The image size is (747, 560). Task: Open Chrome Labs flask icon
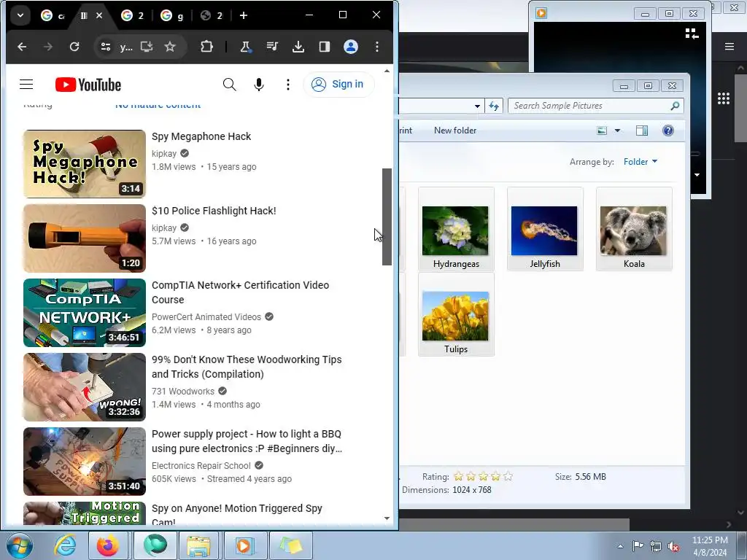point(245,47)
